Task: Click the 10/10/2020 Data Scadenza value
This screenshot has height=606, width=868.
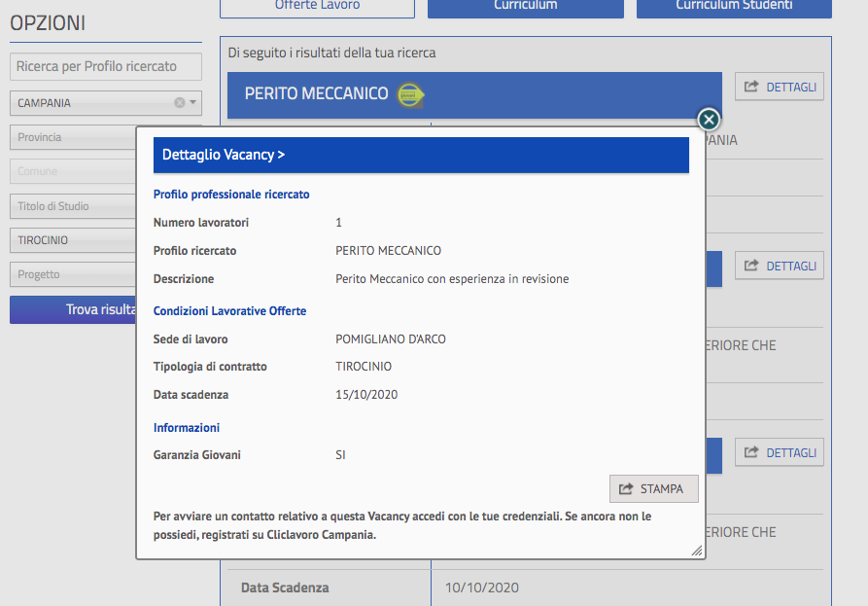Action: pyautogui.click(x=481, y=588)
